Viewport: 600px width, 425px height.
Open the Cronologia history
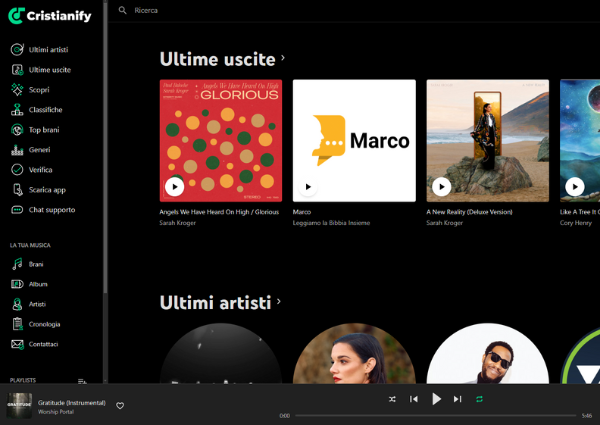44,324
